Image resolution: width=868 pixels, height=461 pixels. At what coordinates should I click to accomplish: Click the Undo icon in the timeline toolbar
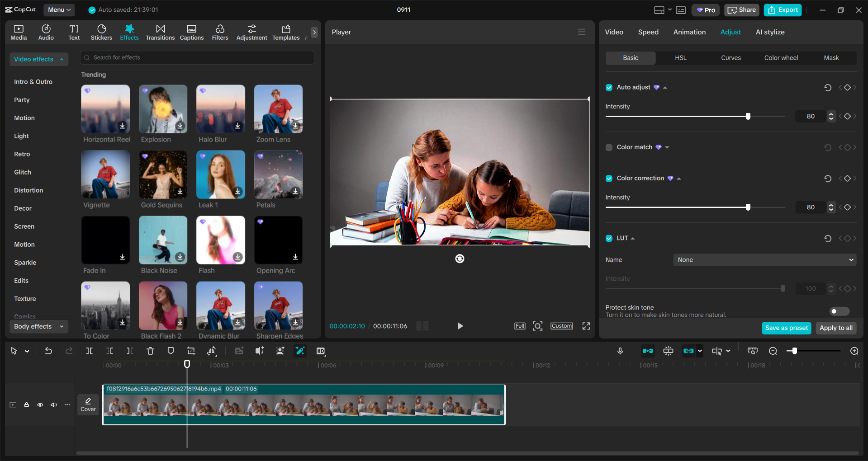point(48,351)
